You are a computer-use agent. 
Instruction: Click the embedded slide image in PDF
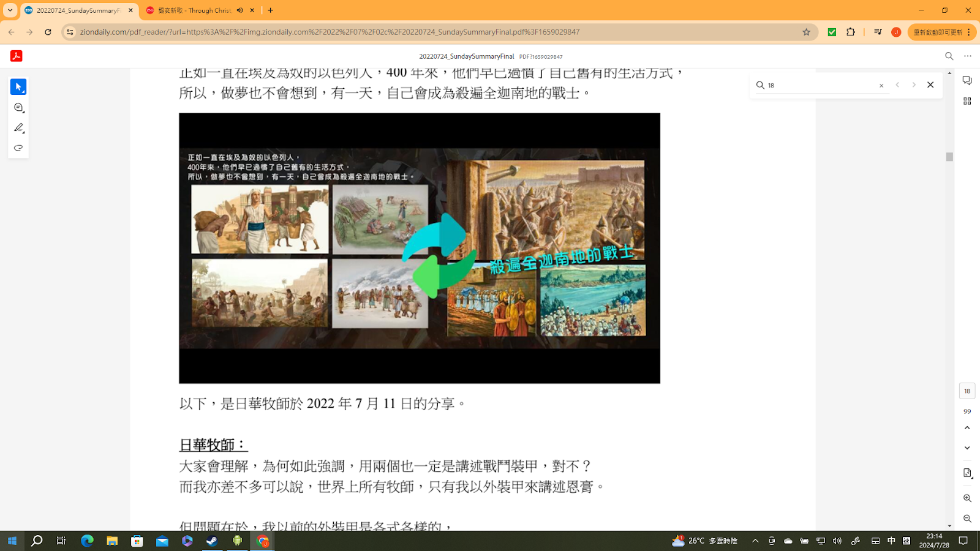tap(420, 248)
